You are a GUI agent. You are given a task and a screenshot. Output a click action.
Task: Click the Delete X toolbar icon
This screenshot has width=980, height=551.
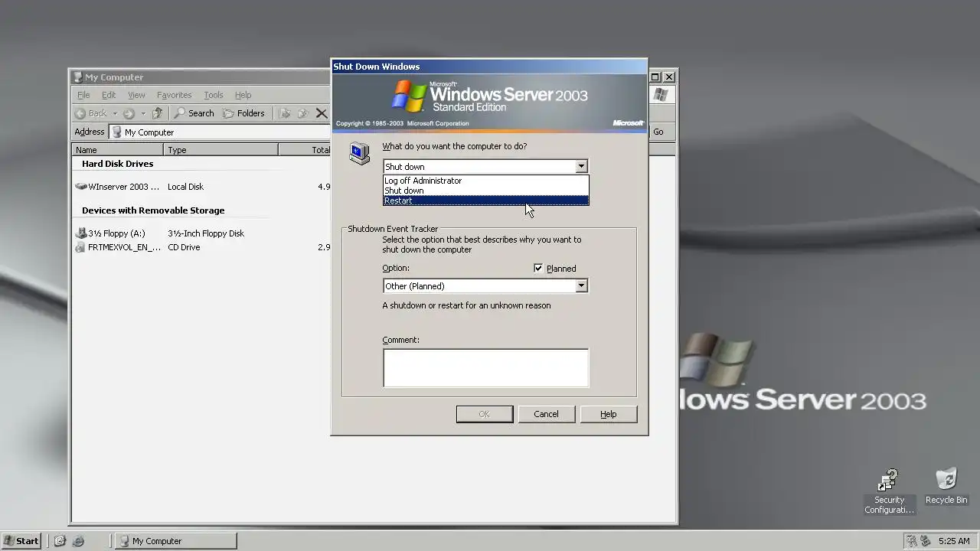click(x=322, y=113)
